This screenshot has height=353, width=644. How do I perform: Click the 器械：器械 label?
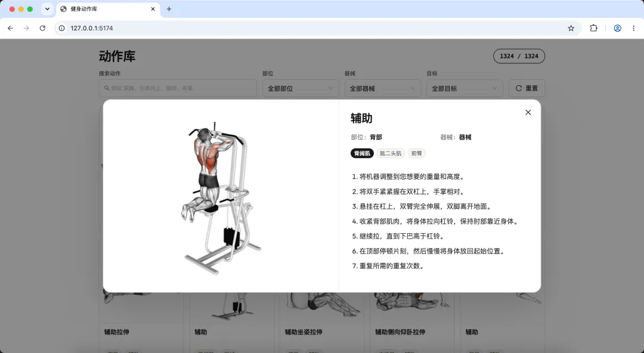click(456, 137)
